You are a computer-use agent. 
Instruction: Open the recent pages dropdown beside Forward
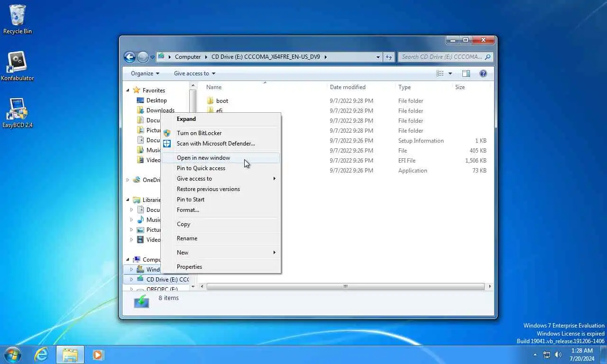pyautogui.click(x=152, y=57)
